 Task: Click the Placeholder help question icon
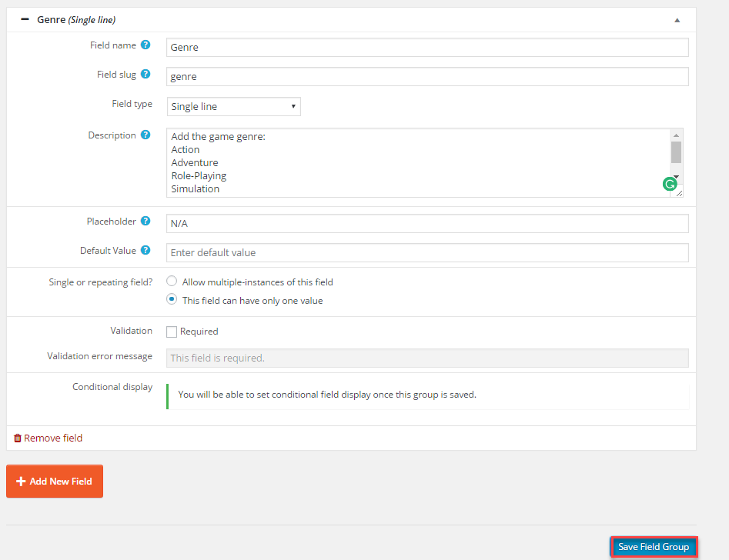coord(145,222)
